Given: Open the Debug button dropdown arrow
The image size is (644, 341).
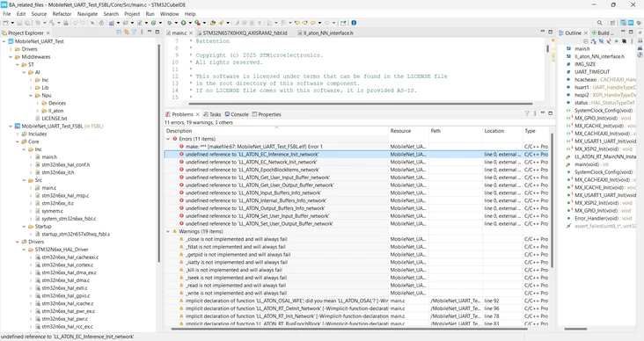Looking at the screenshot, I should [176, 23].
